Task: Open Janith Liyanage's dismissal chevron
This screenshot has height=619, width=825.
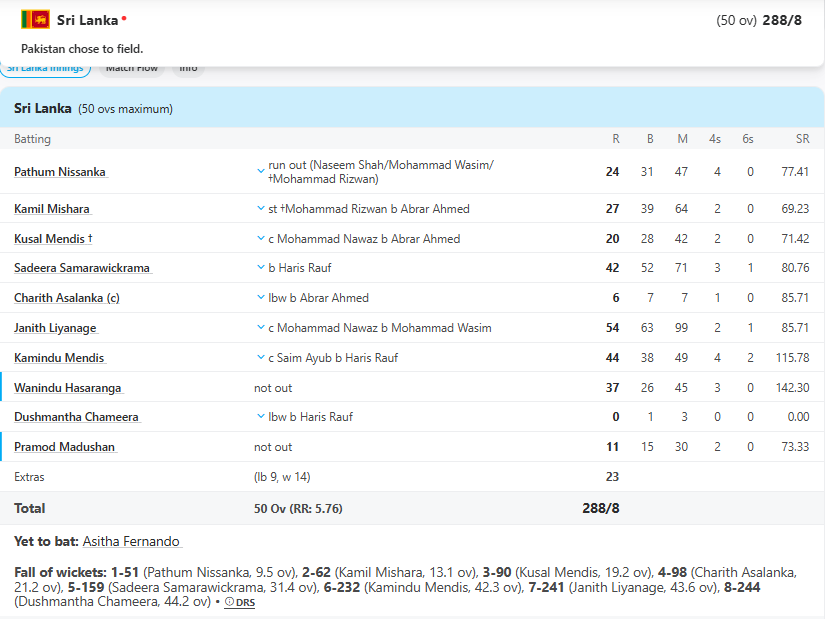Action: coord(261,328)
